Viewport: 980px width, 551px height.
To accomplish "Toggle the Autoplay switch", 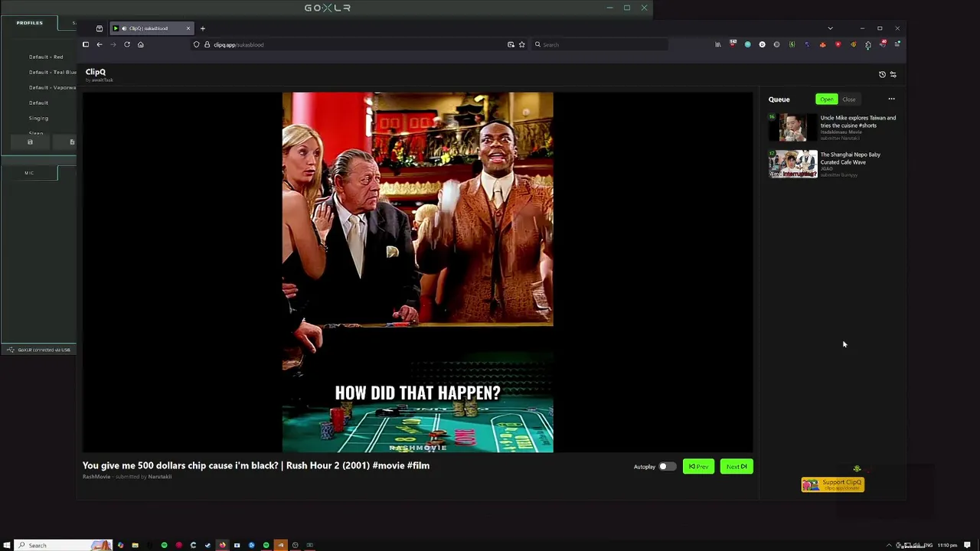I will coord(668,466).
